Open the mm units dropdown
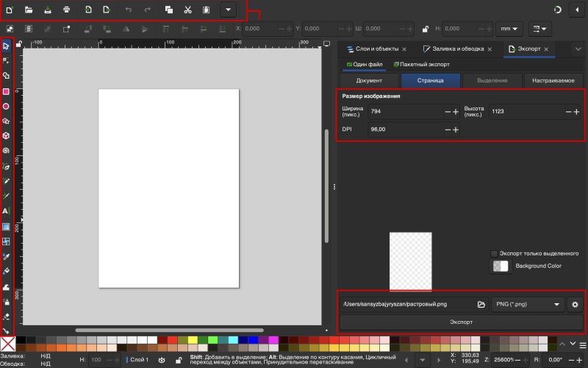Viewport: 588px width, 368px height. 509,29
